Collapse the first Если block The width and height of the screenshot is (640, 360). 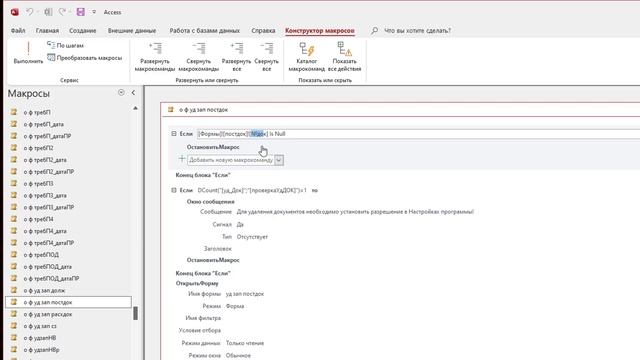tap(174, 134)
